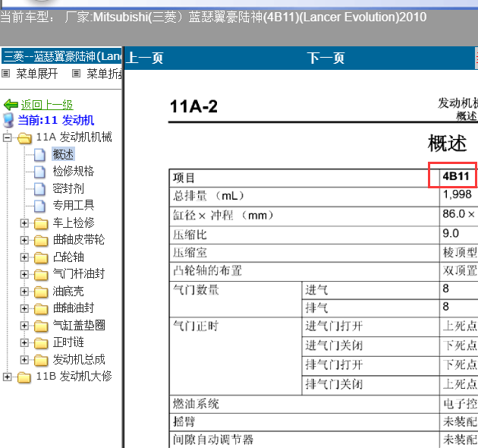Select the 三菱--蓝瑟翼豪陆神 title tab
The height and width of the screenshot is (448, 478).
pos(61,56)
